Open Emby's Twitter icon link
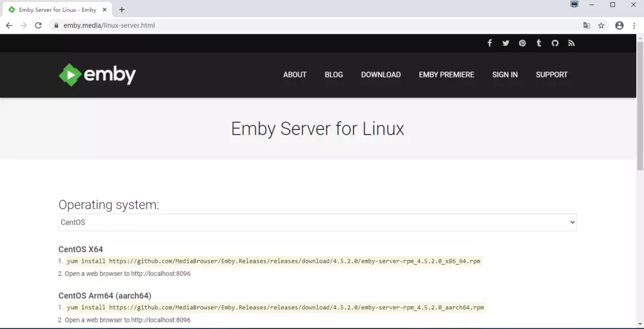 pos(506,43)
